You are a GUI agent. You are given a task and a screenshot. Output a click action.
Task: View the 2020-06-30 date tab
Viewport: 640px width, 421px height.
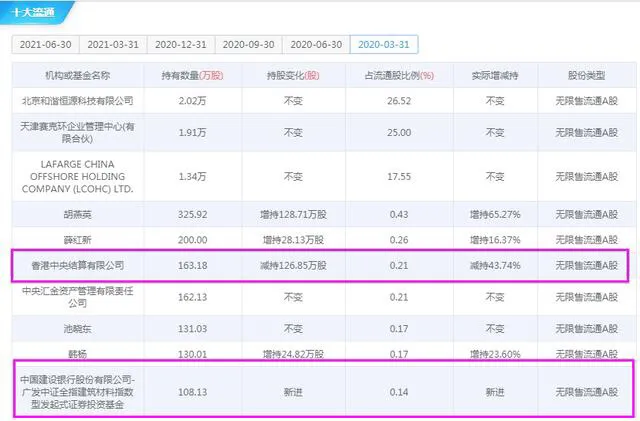[316, 45]
